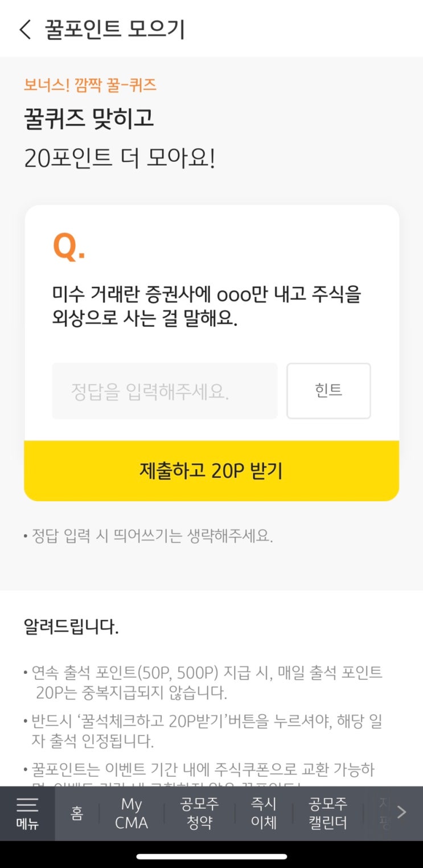Tap the quiz question about 미수 거래
The height and width of the screenshot is (868, 423).
[x=207, y=307]
